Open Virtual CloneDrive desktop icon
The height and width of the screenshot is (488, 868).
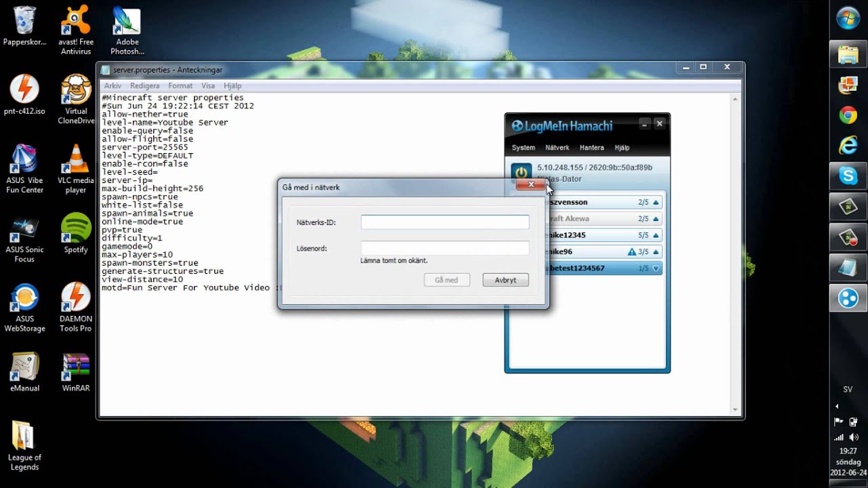pyautogui.click(x=76, y=99)
